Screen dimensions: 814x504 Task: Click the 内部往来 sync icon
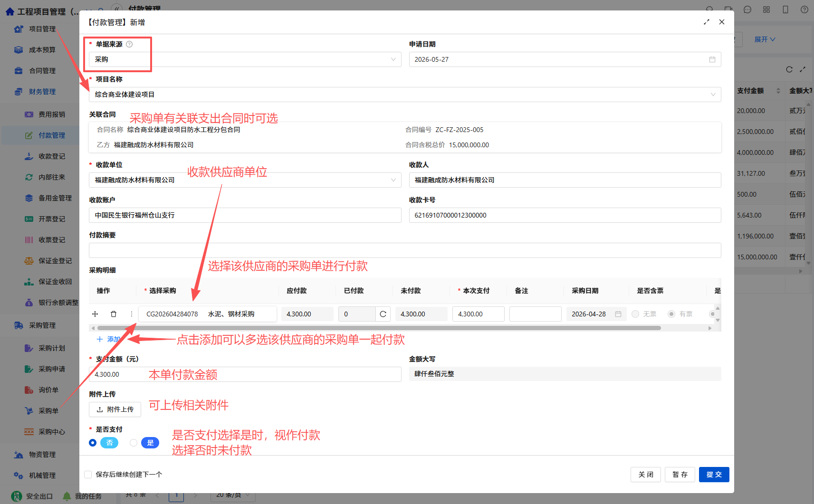pyautogui.click(x=29, y=177)
